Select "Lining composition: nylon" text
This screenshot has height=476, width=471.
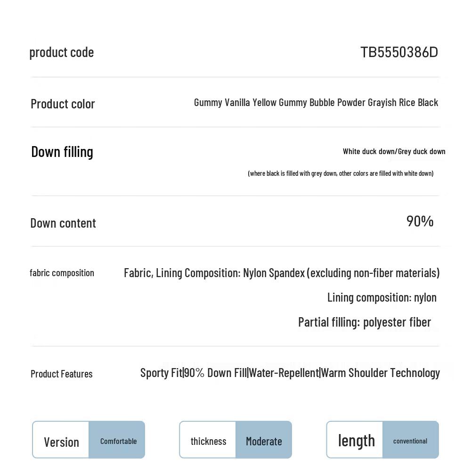tap(382, 297)
